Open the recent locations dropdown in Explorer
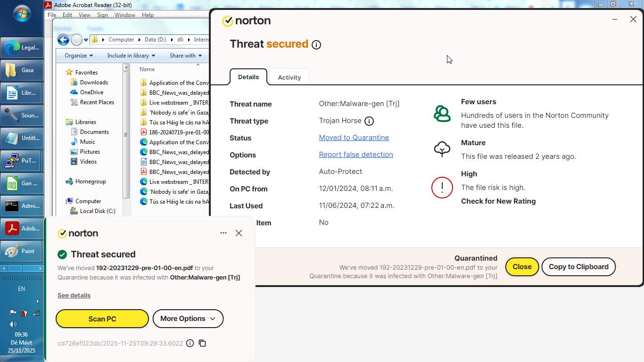Viewport: 644px width, 362px height. 86,40
